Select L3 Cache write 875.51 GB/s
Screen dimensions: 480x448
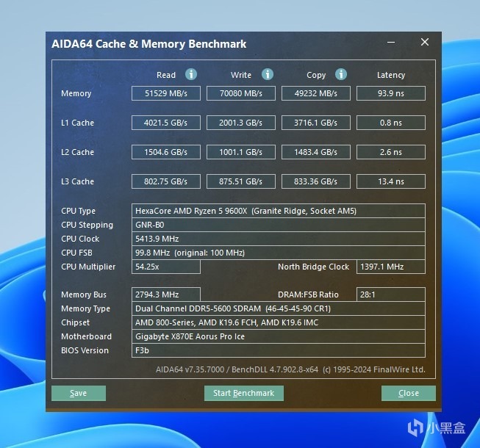[241, 181]
